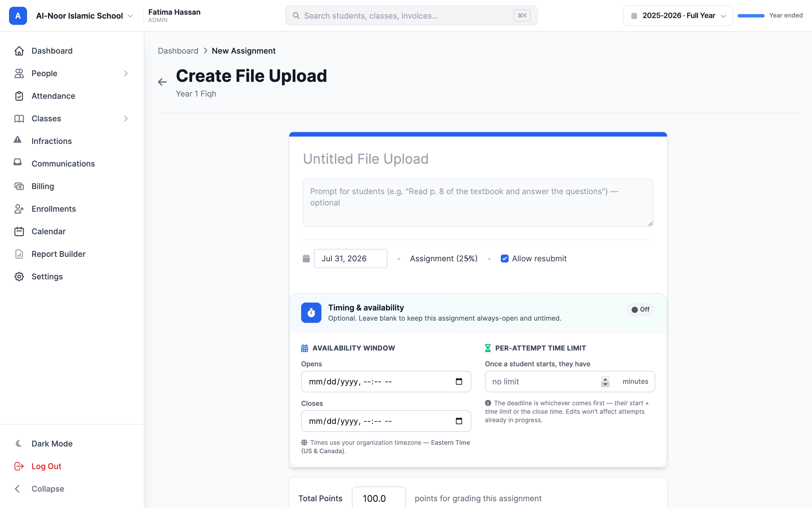The width and height of the screenshot is (812, 508).
Task: Click the globe timezone icon
Action: click(304, 443)
